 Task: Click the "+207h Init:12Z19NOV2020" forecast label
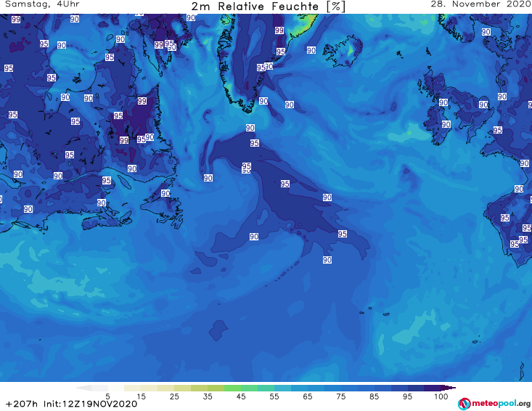[x=72, y=404]
